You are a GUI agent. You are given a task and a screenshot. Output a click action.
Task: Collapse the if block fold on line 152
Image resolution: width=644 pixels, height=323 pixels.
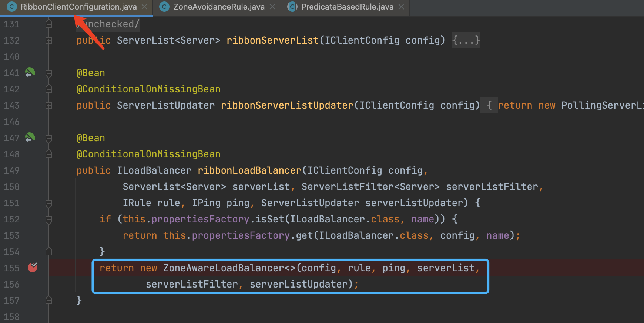[48, 220]
